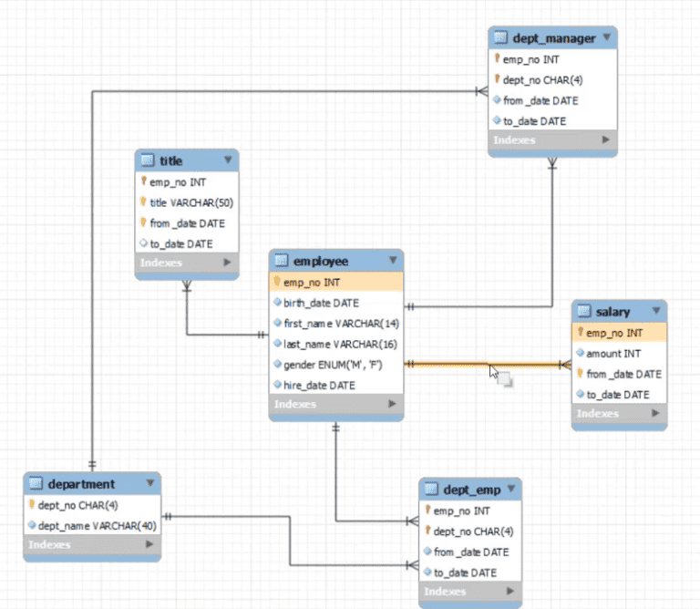Viewport: 700px width, 609px height.
Task: Click the dept_emp table icon
Action: click(431, 489)
